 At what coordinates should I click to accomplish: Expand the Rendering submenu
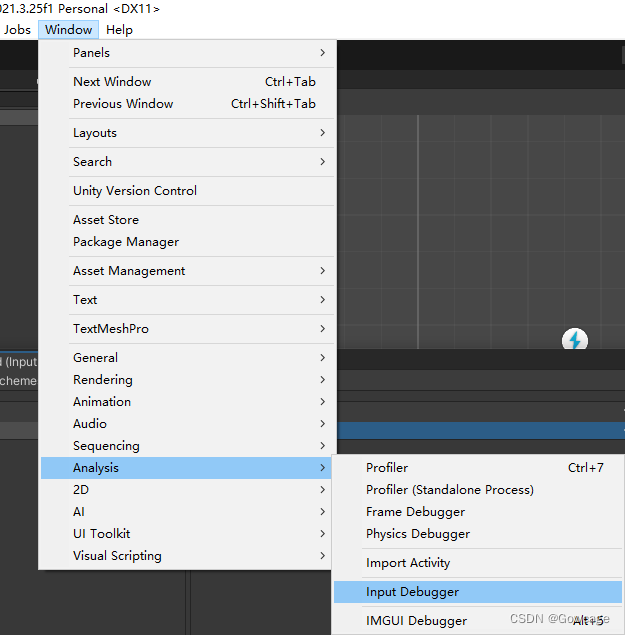point(188,380)
